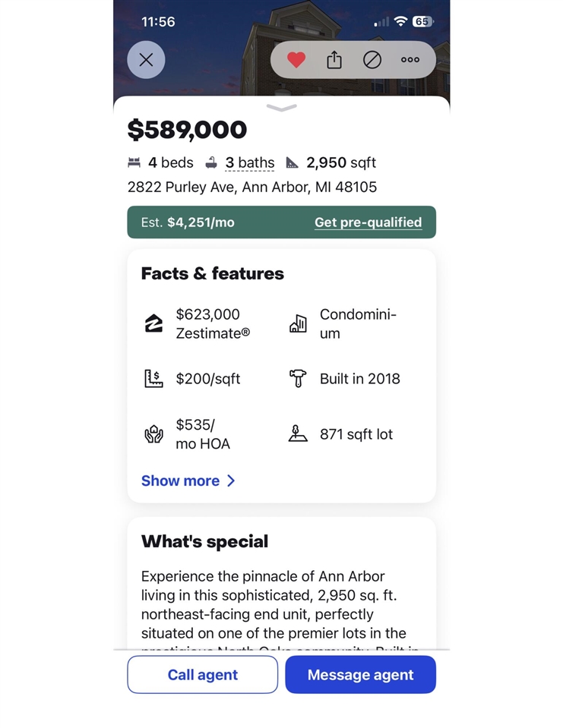Screen dimensions: 563x728
Task: Tap the hide listing circle-slash icon
Action: (372, 60)
